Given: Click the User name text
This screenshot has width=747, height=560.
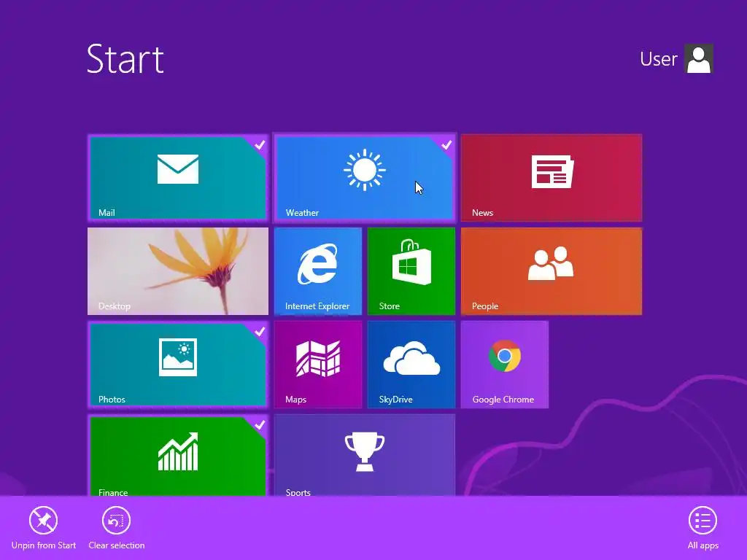Looking at the screenshot, I should [659, 59].
